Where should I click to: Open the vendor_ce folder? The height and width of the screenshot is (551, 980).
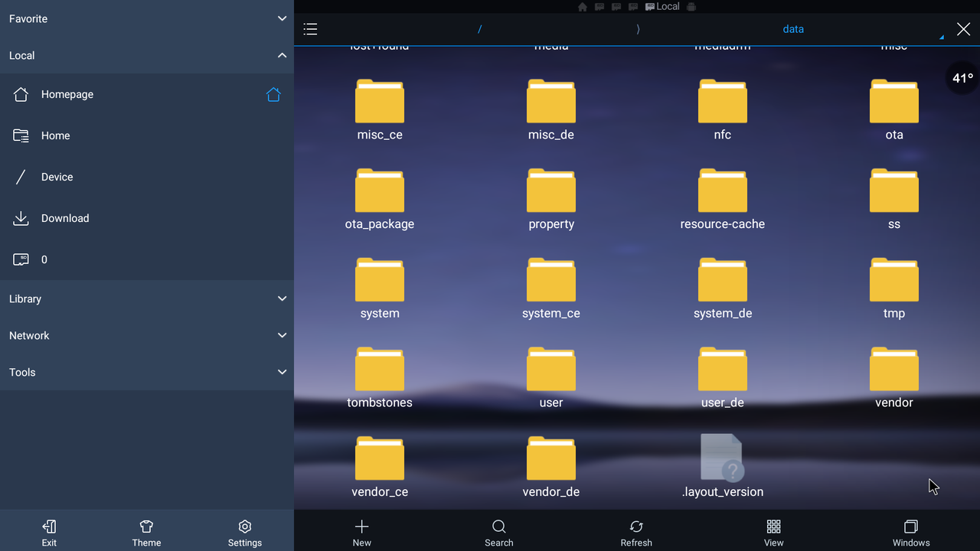click(x=380, y=468)
